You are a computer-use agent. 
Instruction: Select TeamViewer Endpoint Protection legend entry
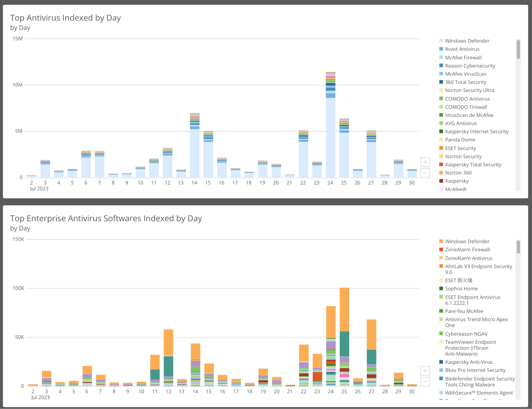point(467,348)
